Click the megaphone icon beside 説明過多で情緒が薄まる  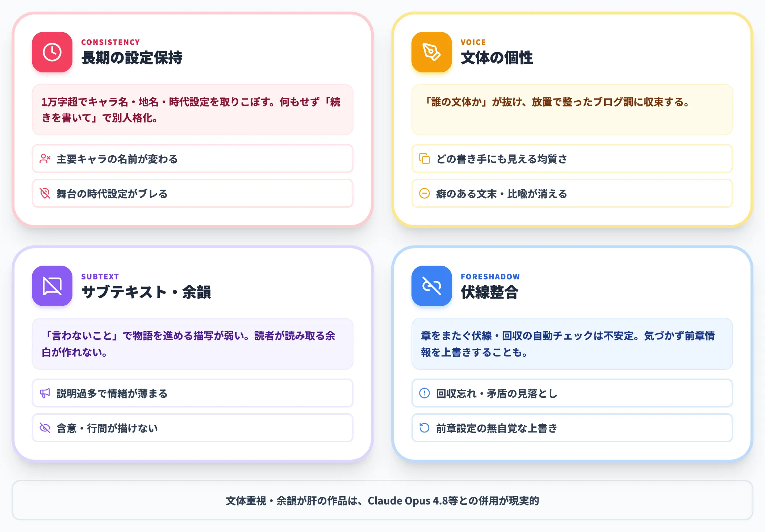point(45,393)
